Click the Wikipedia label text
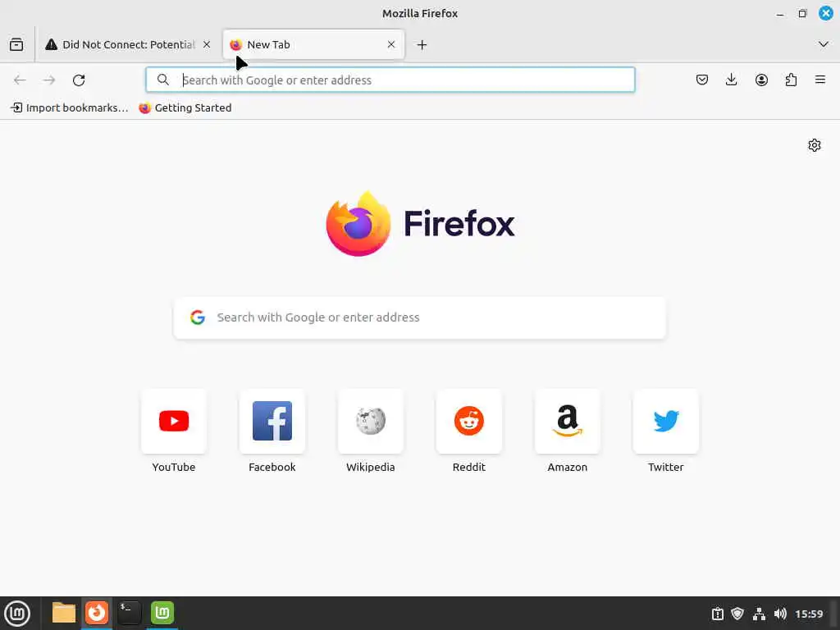The height and width of the screenshot is (630, 840). click(x=371, y=467)
